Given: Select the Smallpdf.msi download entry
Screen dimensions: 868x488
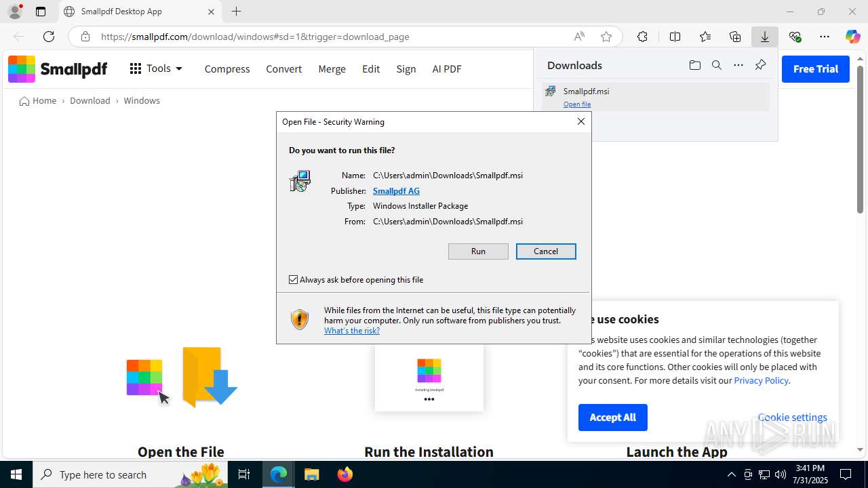Looking at the screenshot, I should coord(656,97).
